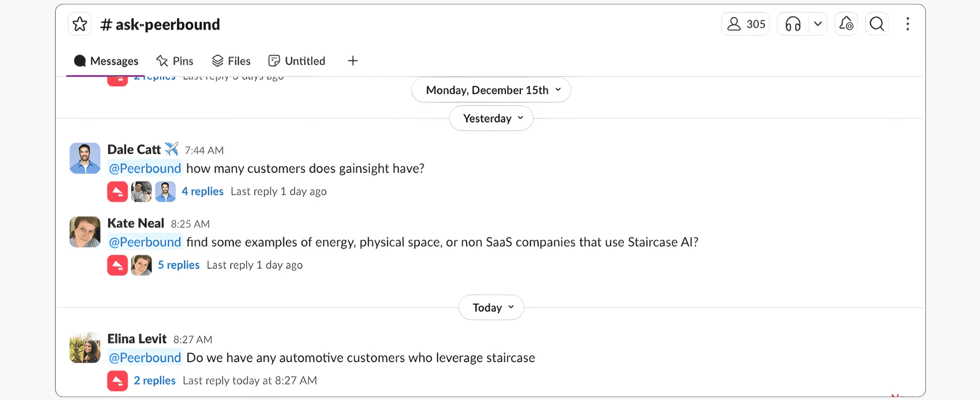This screenshot has width=980, height=400.
Task: Open the 4 replies thread on gainsight question
Action: (x=202, y=191)
